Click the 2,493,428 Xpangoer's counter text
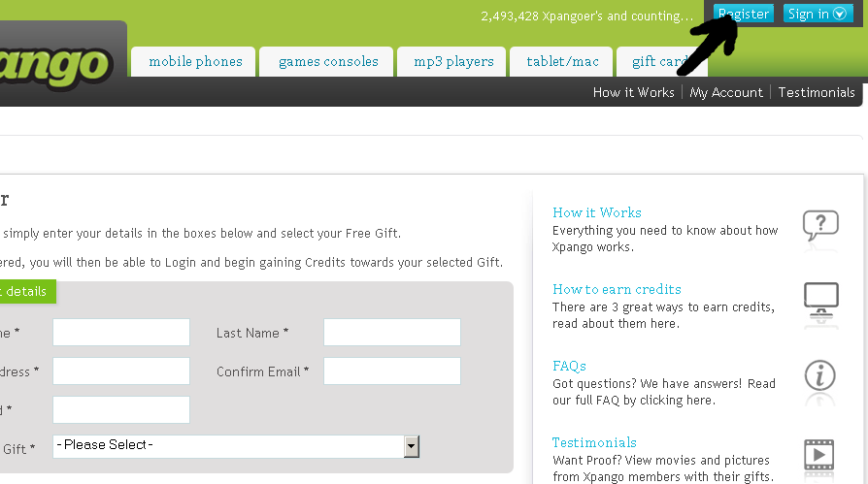This screenshot has width=868, height=484. coord(586,16)
